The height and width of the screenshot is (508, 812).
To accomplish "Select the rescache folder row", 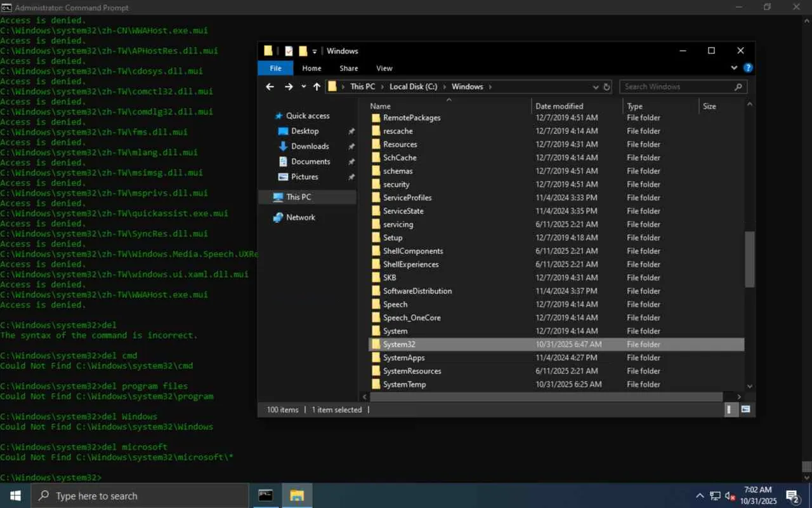I will tap(556, 131).
